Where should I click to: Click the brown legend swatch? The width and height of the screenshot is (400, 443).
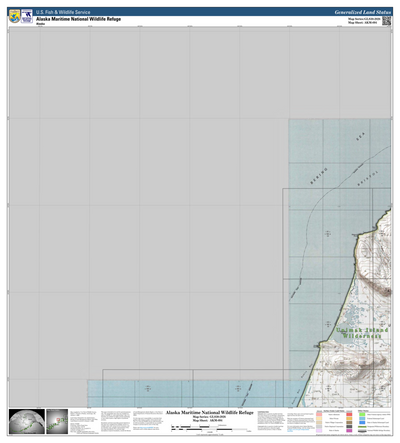[x=349, y=422]
